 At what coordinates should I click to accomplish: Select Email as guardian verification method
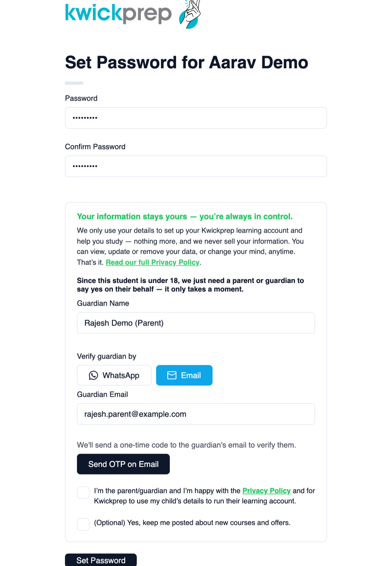[184, 375]
